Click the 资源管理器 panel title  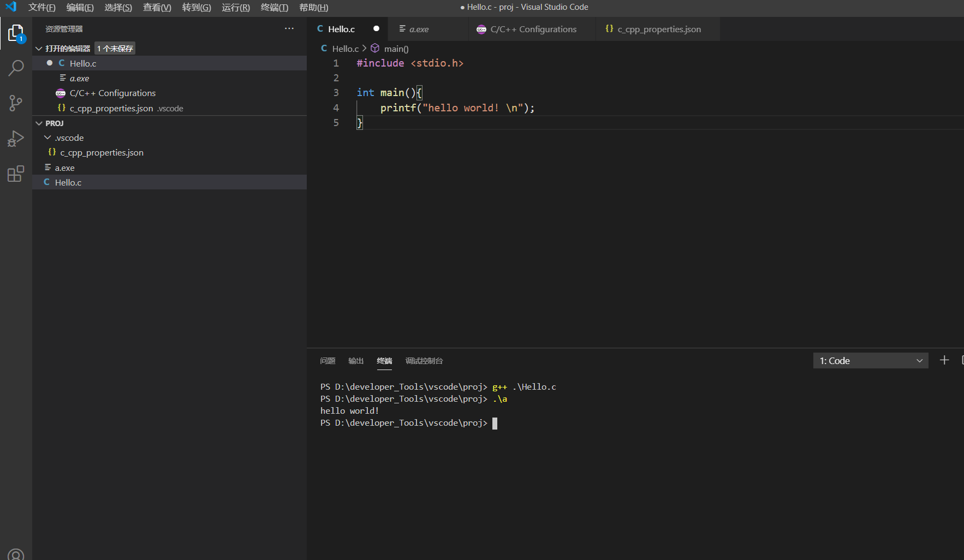pyautogui.click(x=64, y=29)
